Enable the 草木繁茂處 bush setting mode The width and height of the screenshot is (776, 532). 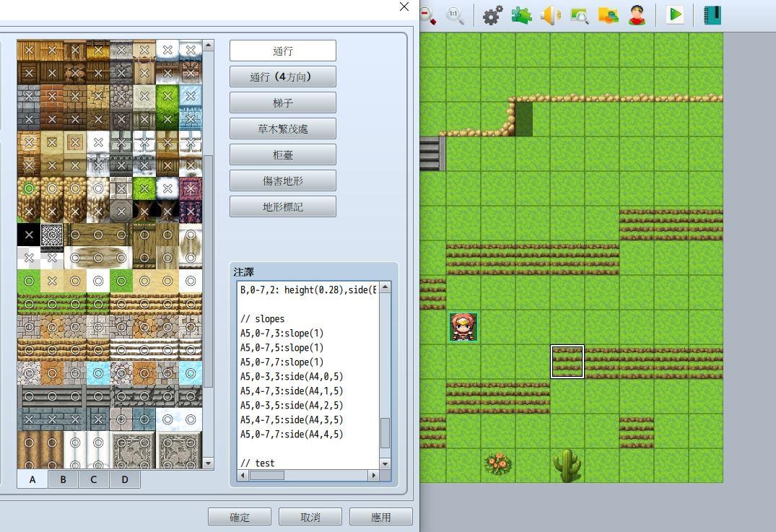pos(282,128)
